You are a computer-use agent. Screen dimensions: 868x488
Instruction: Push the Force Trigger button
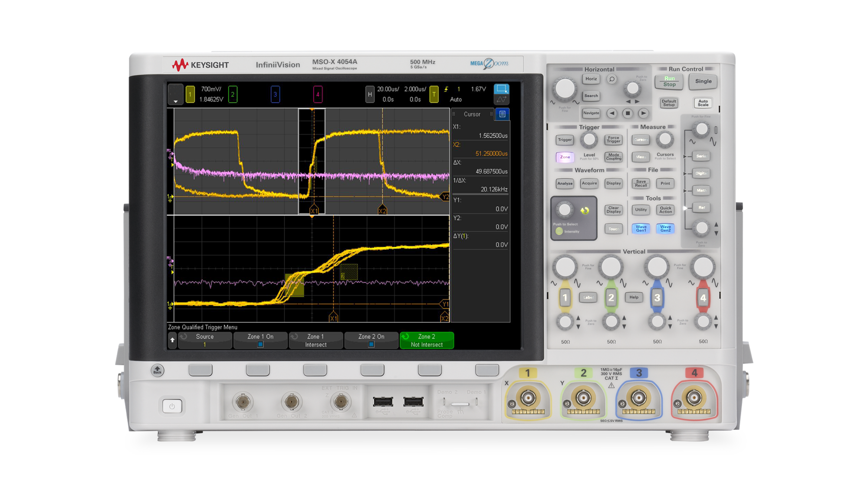pos(613,140)
